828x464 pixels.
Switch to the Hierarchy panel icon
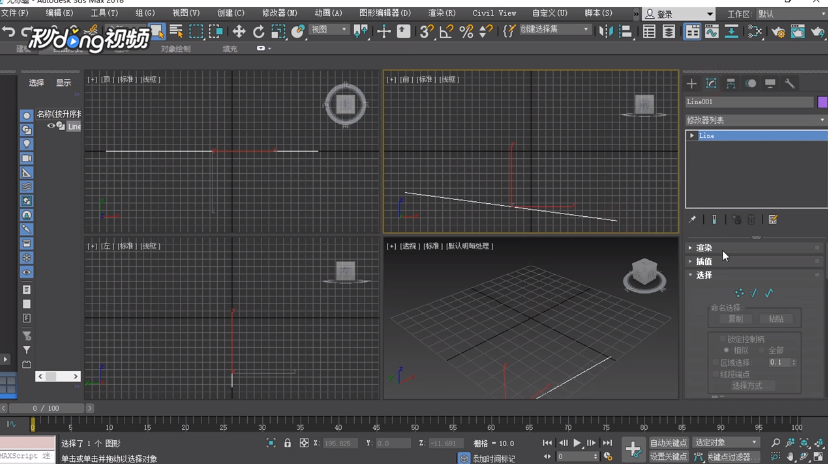pos(731,83)
